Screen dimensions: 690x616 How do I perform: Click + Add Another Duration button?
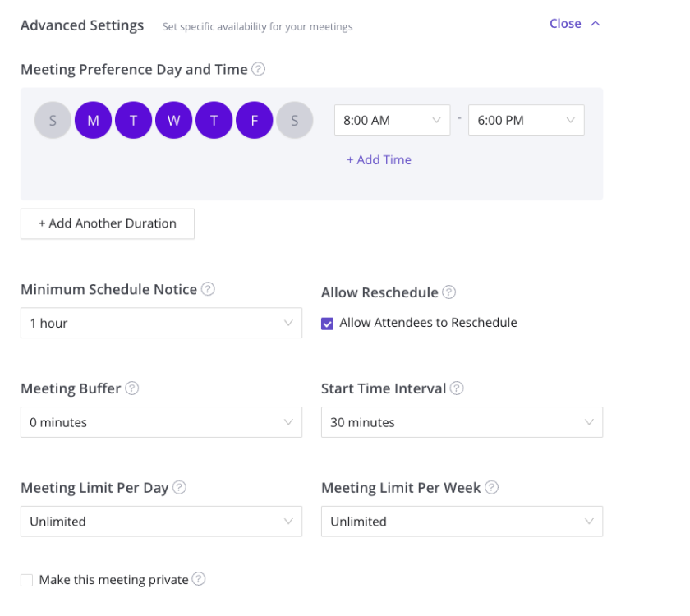(108, 223)
